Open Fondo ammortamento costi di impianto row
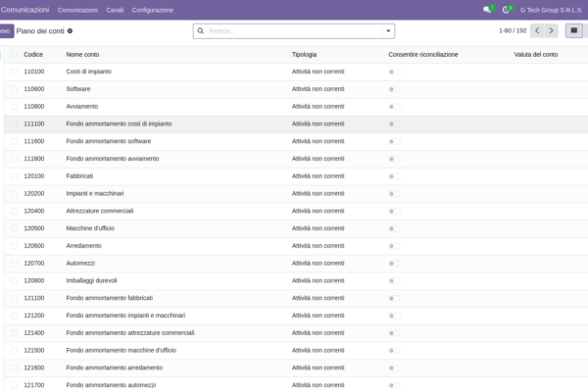588x392 pixels. pyautogui.click(x=296, y=123)
